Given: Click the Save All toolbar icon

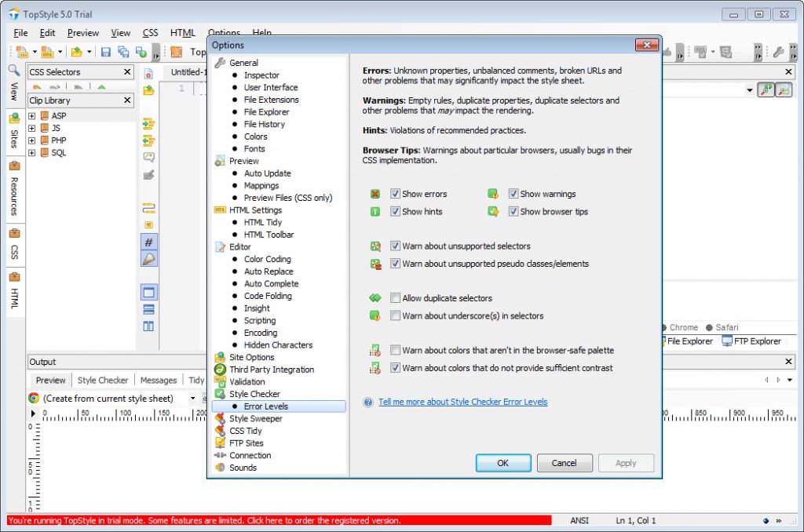Looking at the screenshot, I should tap(123, 52).
